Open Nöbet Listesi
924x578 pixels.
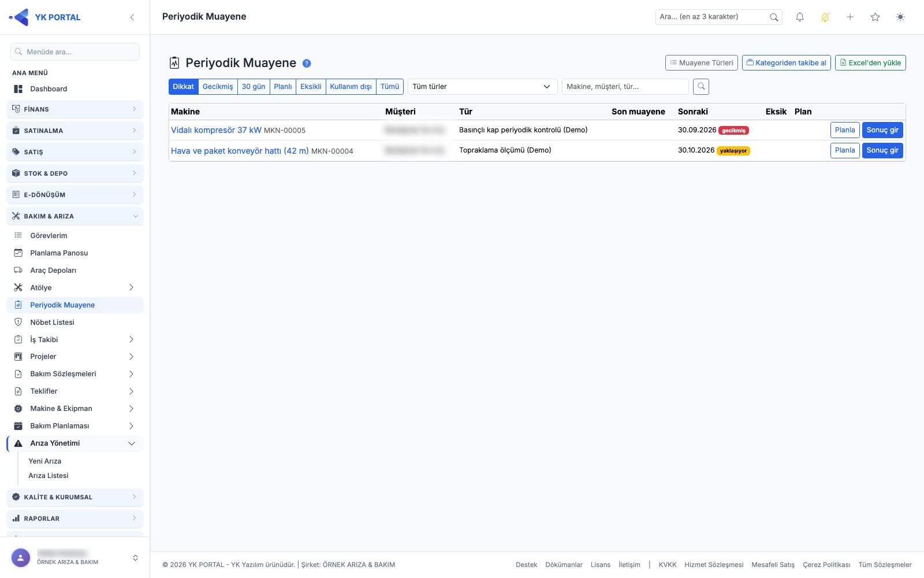75,323
